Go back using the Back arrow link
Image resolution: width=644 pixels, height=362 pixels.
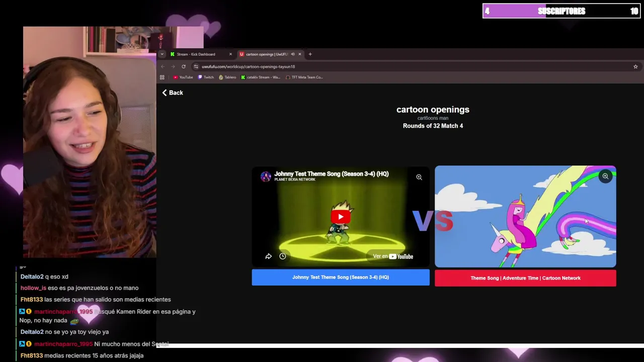click(x=173, y=93)
